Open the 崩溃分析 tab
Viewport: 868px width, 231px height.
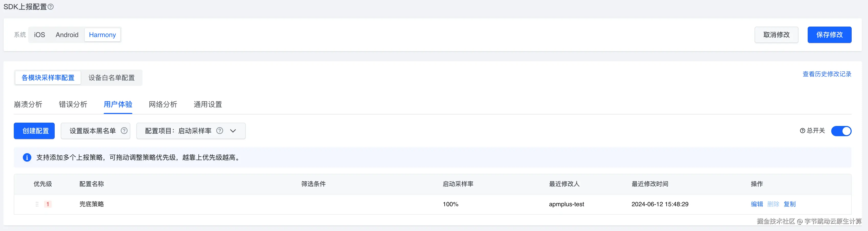pos(28,105)
